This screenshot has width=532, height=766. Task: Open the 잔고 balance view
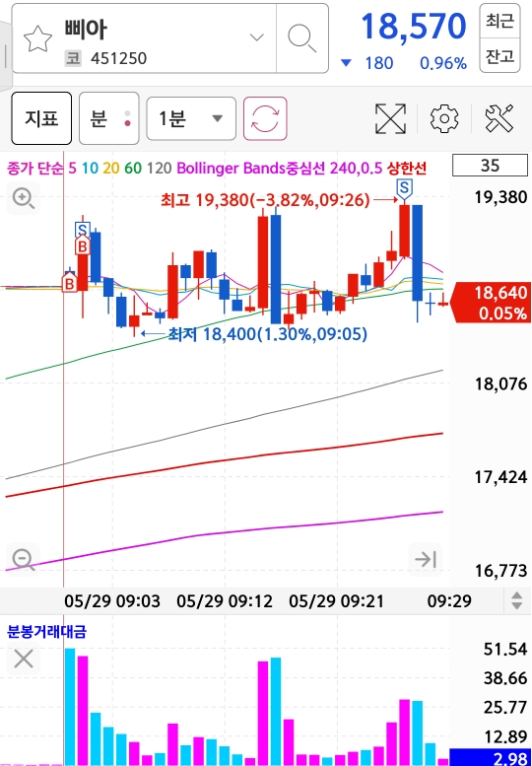499,55
